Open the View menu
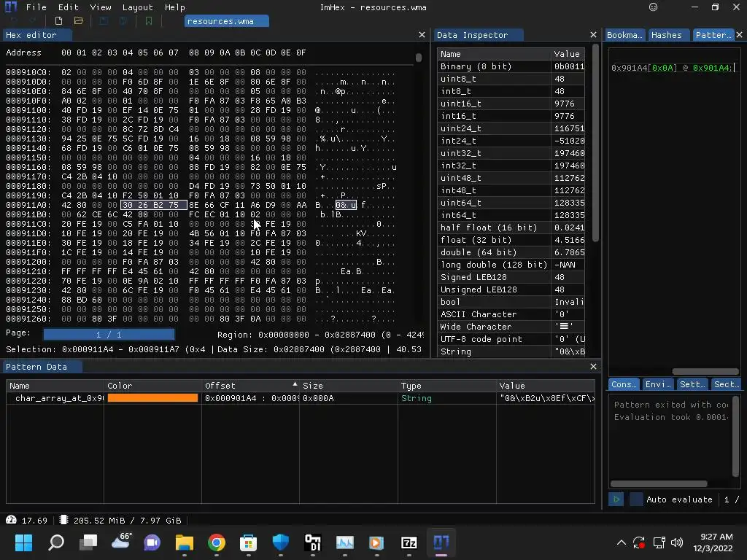Image resolution: width=747 pixels, height=560 pixels. (101, 7)
